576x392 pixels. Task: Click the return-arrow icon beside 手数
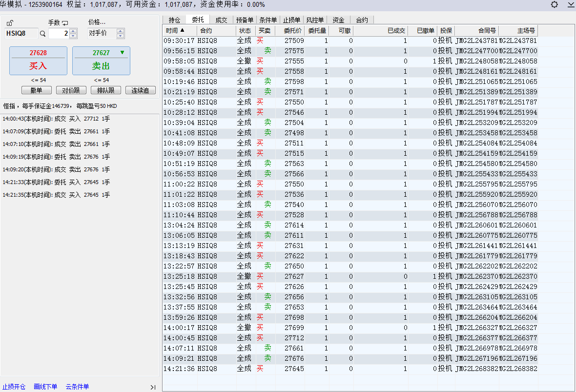[x=65, y=23]
